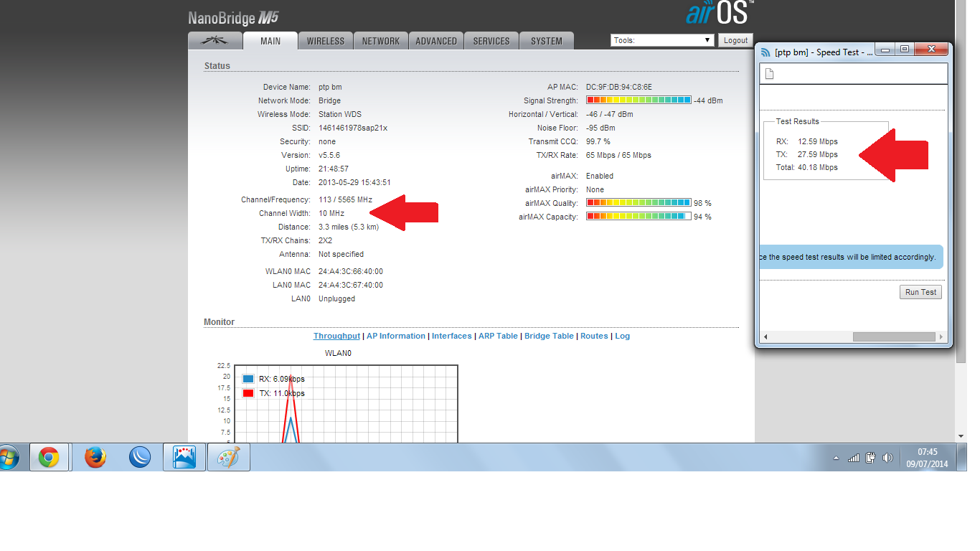Click the TX result "27.59 Mbps"

coord(818,154)
